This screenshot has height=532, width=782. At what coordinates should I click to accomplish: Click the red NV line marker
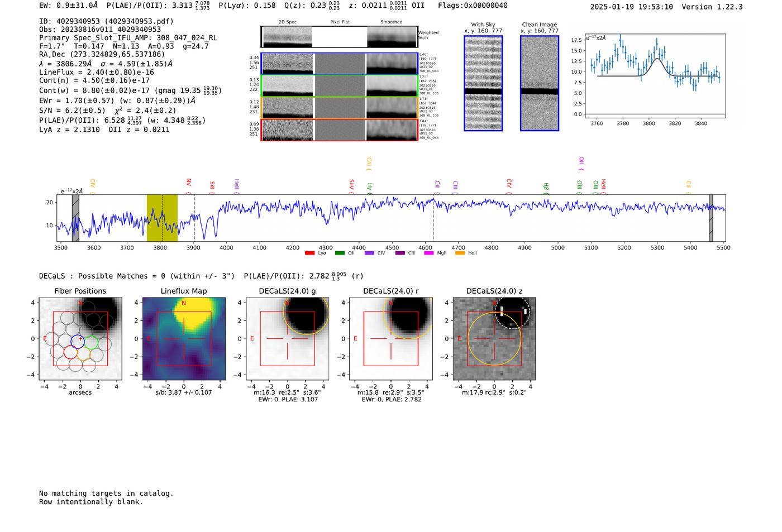pyautogui.click(x=189, y=186)
